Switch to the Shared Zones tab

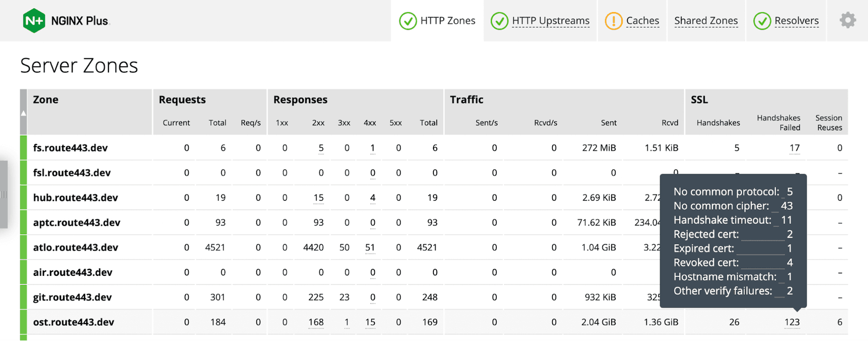(706, 21)
